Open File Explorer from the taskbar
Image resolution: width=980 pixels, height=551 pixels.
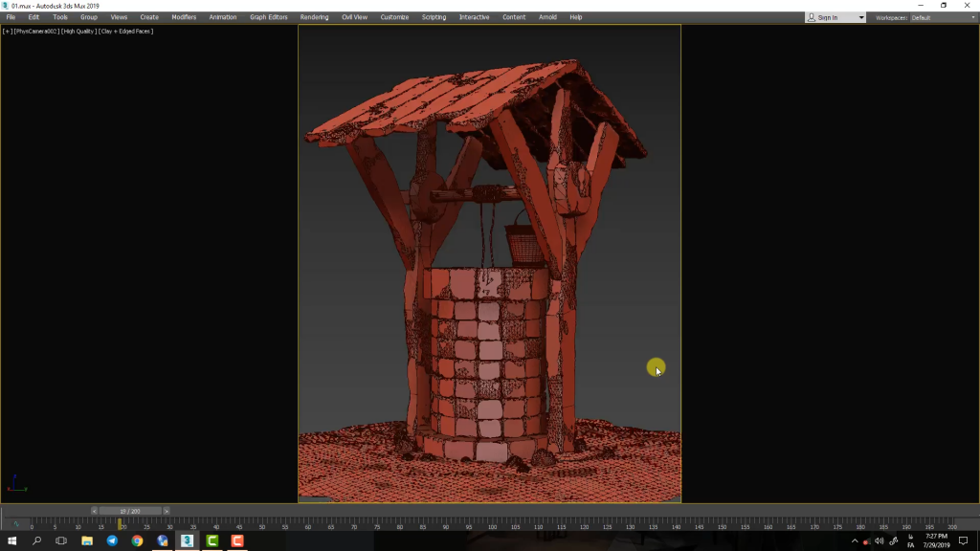point(87,540)
